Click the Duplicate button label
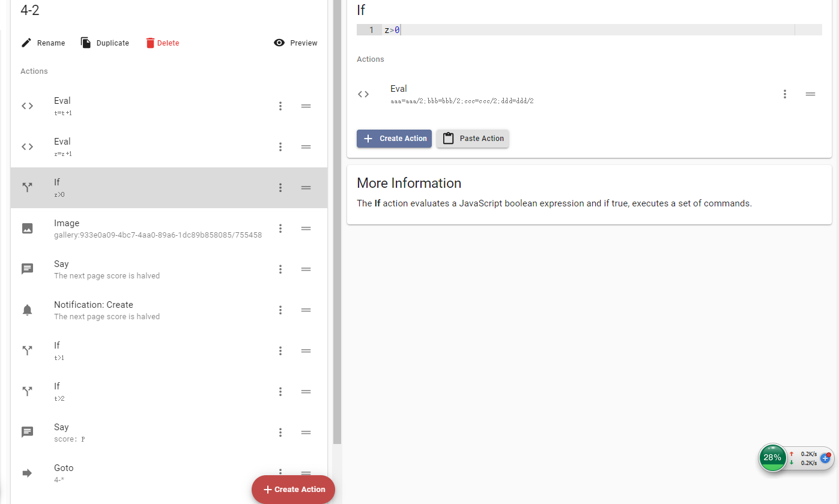Viewport: 839px width, 504px height. (113, 43)
